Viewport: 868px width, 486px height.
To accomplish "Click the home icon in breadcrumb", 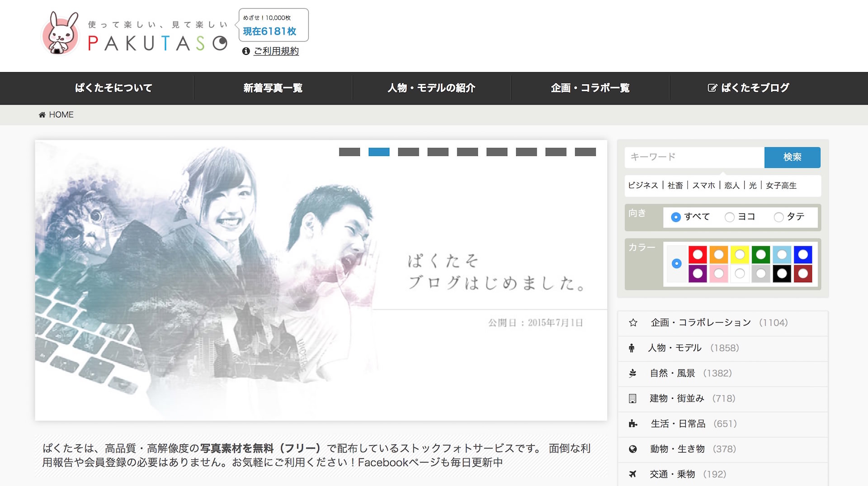I will coord(42,115).
